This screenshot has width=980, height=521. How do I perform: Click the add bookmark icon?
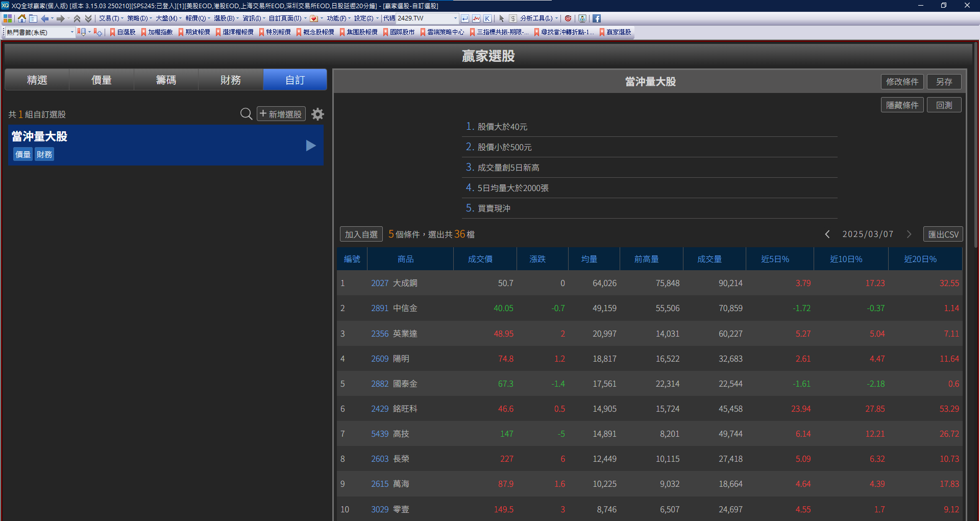click(x=97, y=32)
